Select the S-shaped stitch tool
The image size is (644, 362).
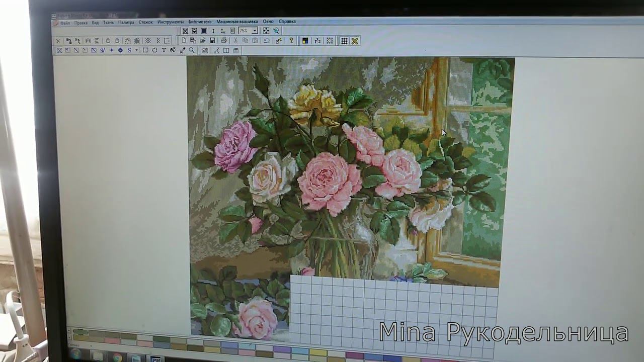tap(129, 50)
